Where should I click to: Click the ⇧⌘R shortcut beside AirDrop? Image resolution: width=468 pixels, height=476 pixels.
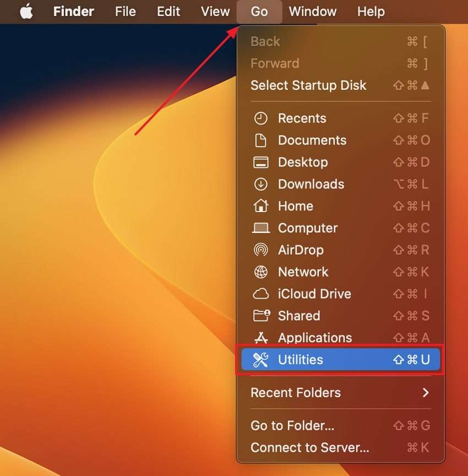tap(411, 250)
